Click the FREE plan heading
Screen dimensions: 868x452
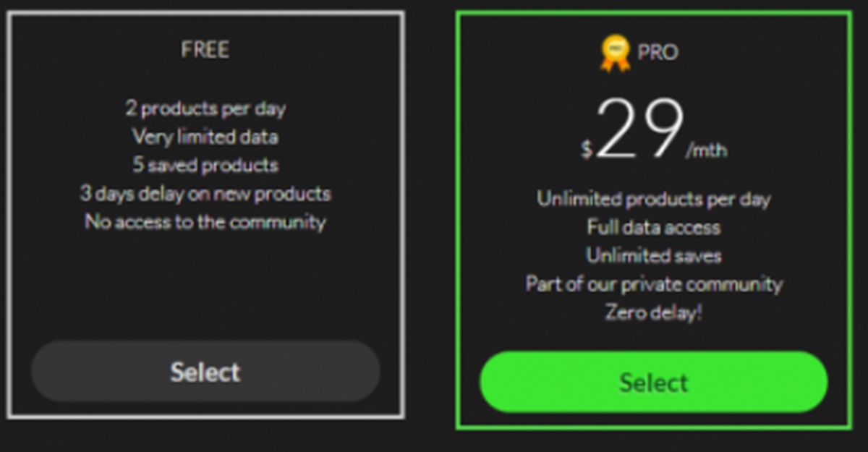(x=205, y=50)
